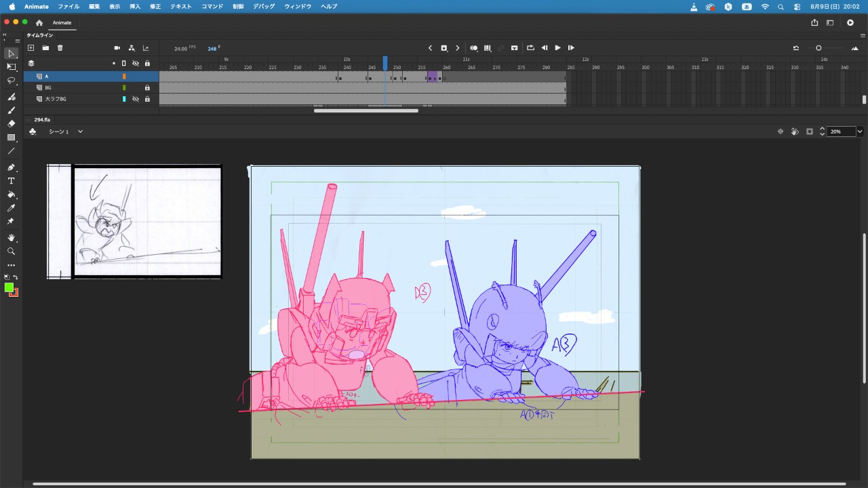
Task: Open the 表示 menu
Action: click(x=115, y=6)
